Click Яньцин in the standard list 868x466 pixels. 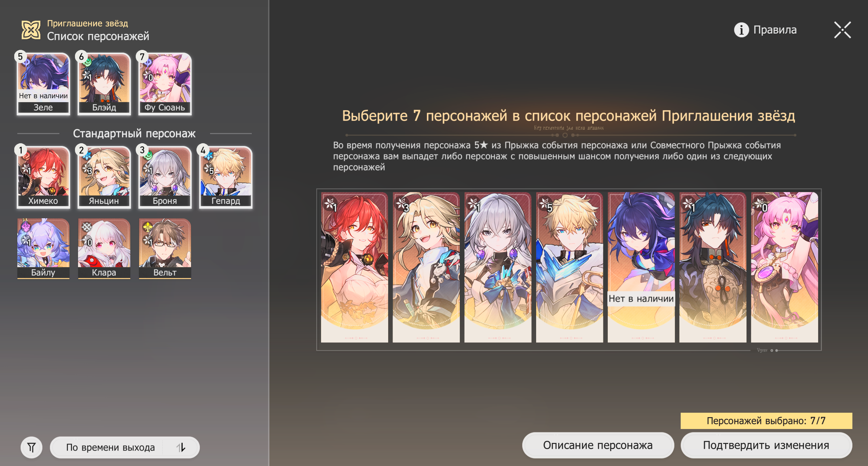point(104,177)
